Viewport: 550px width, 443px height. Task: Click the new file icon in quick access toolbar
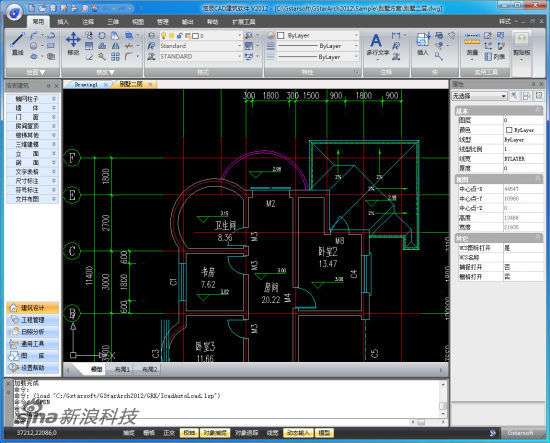coord(32,8)
